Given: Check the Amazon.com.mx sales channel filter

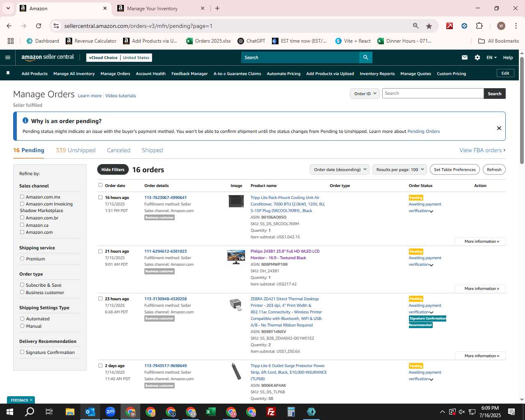Looking at the screenshot, I should 22,197.
